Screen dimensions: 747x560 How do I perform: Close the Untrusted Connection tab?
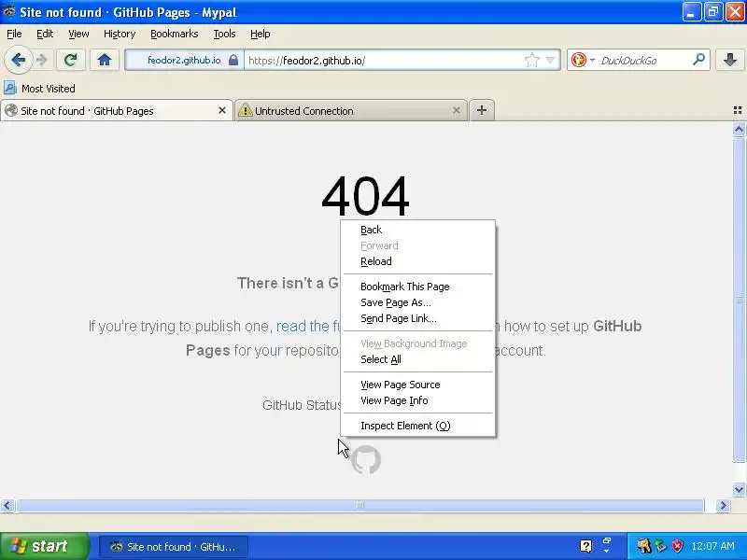pyautogui.click(x=457, y=110)
